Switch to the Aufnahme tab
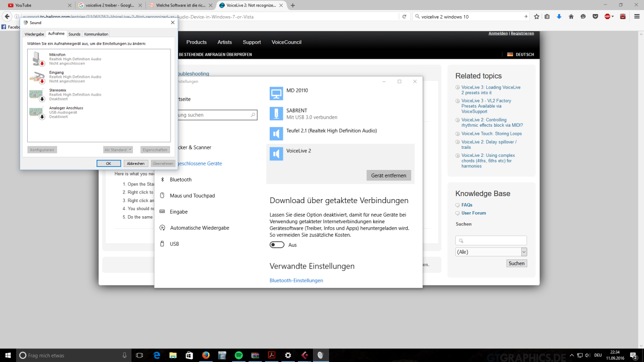Image resolution: width=644 pixels, height=362 pixels. pyautogui.click(x=56, y=34)
